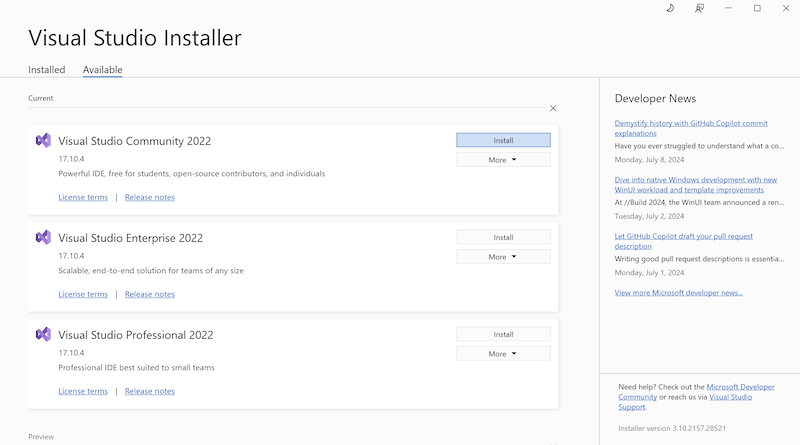Screen dimensions: 800x445
Task: Open the WinUI workload and template improvements article
Action: (x=695, y=185)
